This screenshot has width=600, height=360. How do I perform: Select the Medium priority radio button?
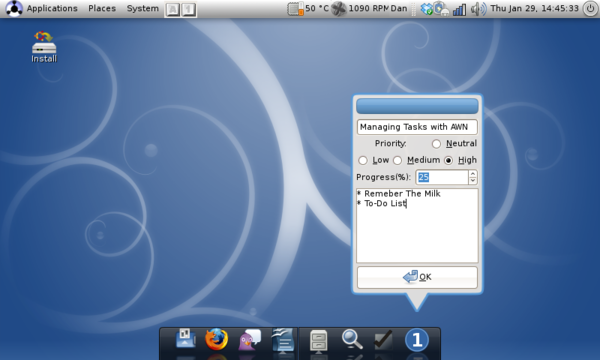pos(398,160)
